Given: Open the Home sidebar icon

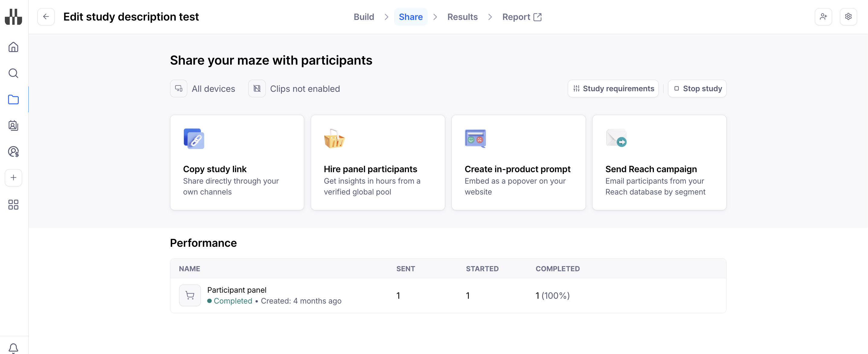Looking at the screenshot, I should click(14, 47).
